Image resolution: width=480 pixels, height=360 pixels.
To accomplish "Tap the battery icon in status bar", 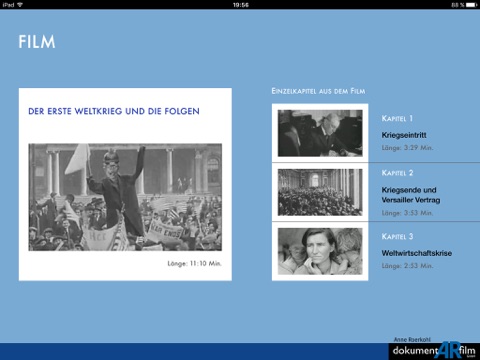I will coord(472,5).
